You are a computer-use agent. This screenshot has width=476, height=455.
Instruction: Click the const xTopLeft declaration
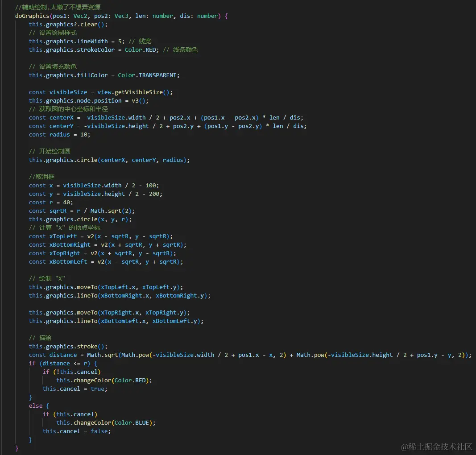point(101,236)
